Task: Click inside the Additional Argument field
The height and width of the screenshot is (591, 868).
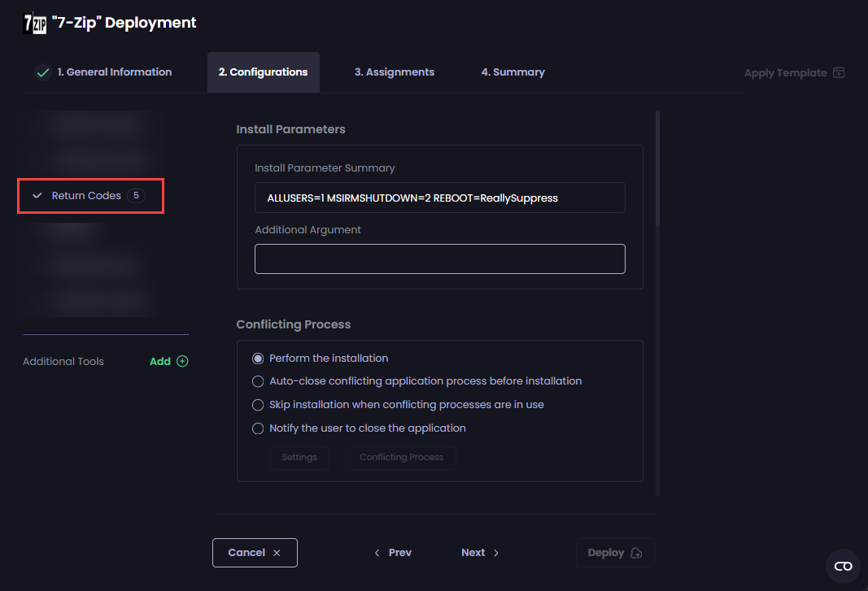Action: pos(439,259)
